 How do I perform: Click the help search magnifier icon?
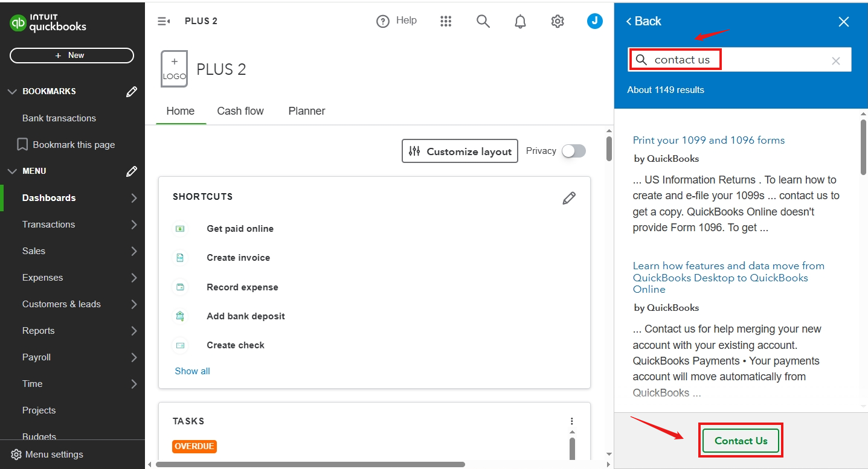(x=641, y=60)
